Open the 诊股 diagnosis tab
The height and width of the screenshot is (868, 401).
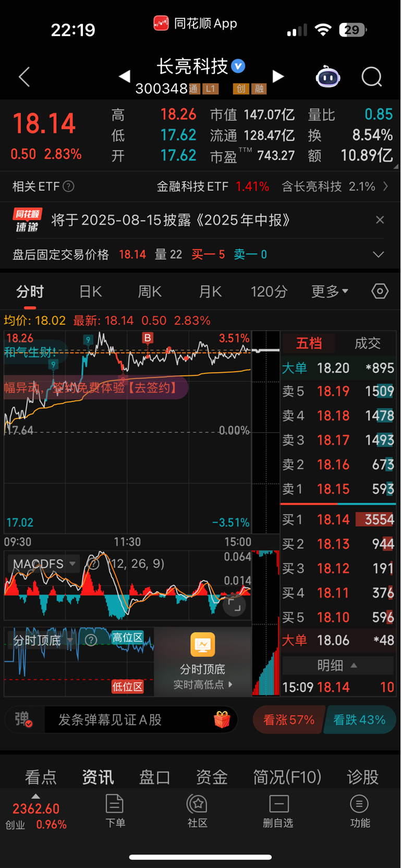(363, 777)
